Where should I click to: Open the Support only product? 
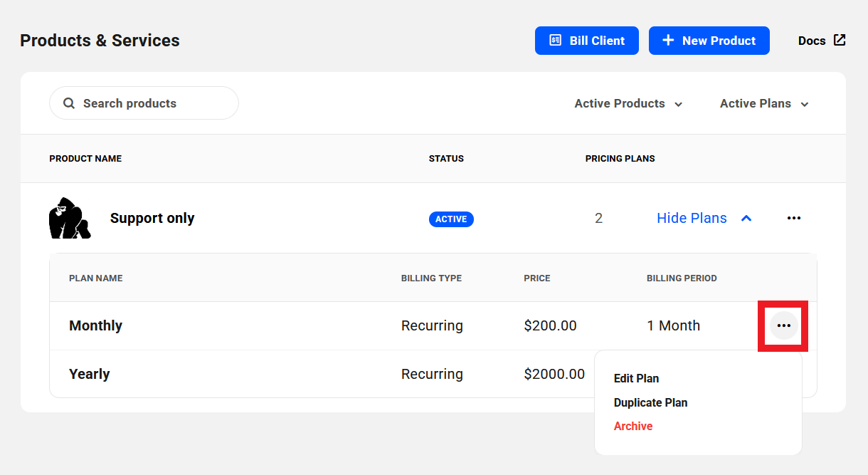coord(152,219)
